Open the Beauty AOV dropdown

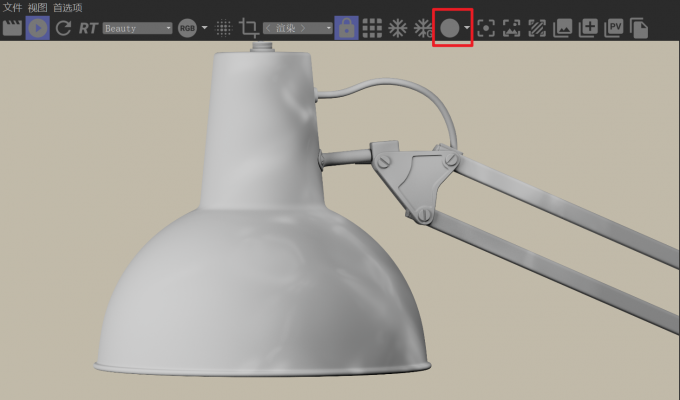point(137,28)
